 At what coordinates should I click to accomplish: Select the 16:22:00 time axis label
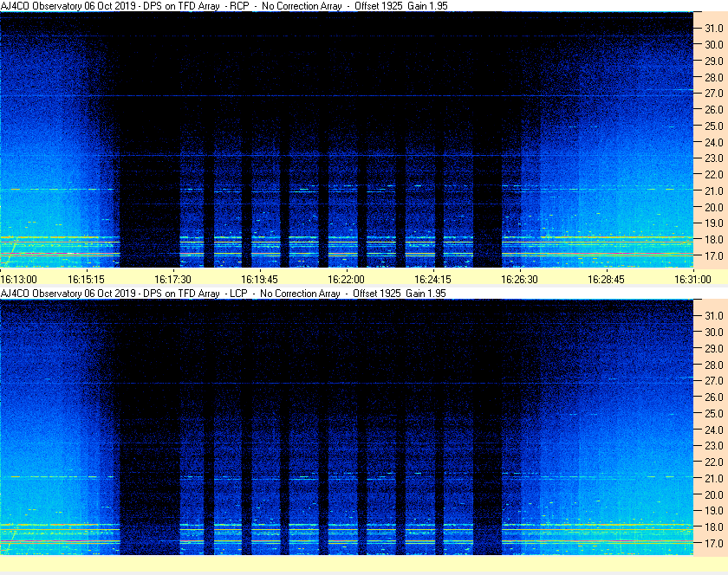click(347, 280)
